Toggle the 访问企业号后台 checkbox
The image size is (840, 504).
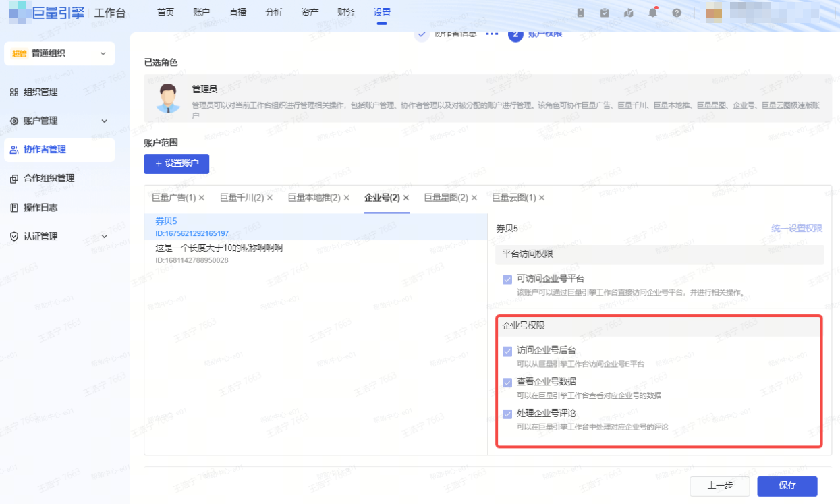(x=507, y=352)
